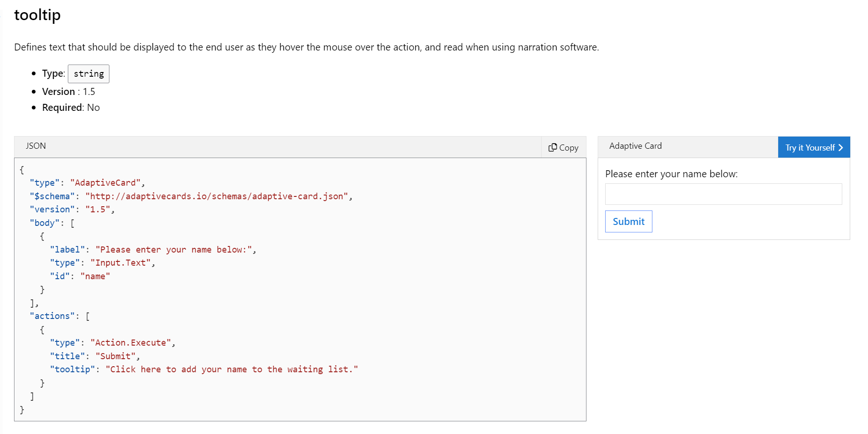Focus the name text input field
This screenshot has height=434, width=868.
(723, 194)
